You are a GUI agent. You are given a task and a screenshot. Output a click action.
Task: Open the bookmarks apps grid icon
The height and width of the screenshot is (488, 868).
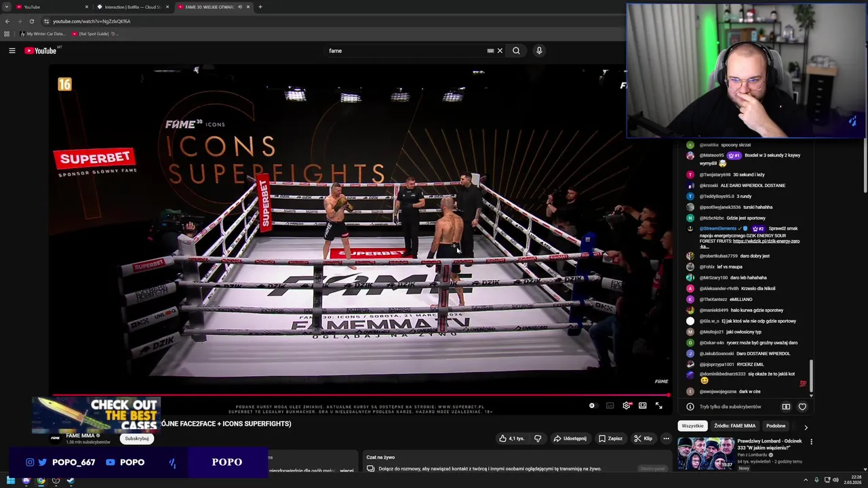(7, 33)
